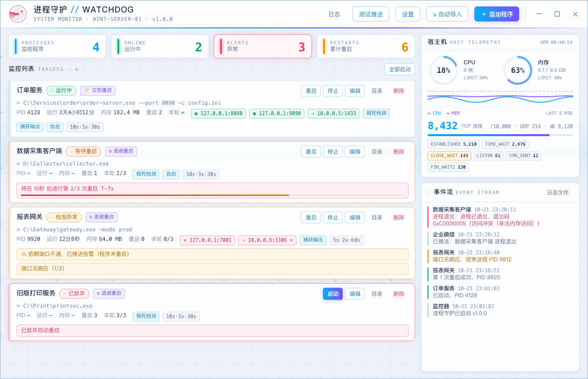Viewport: 588px width, 379px height.
Task: Click the restart countdown progress bar
Action: [x=212, y=195]
